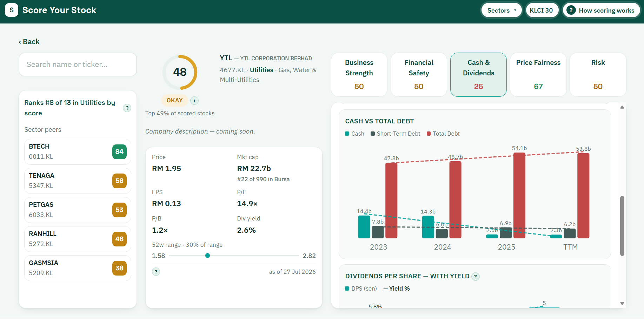This screenshot has width=644, height=319.
Task: Focus the Search name or ticker field
Action: [78, 65]
